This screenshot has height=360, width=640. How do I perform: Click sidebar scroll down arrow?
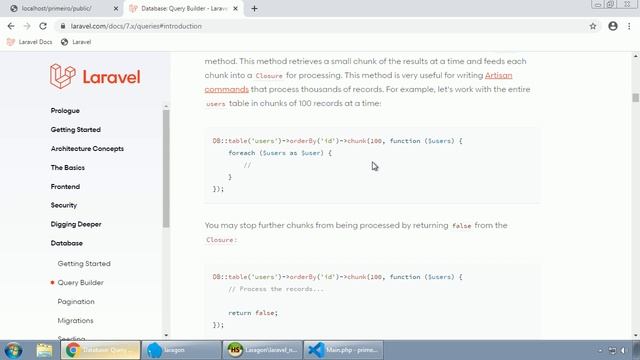pos(166,335)
